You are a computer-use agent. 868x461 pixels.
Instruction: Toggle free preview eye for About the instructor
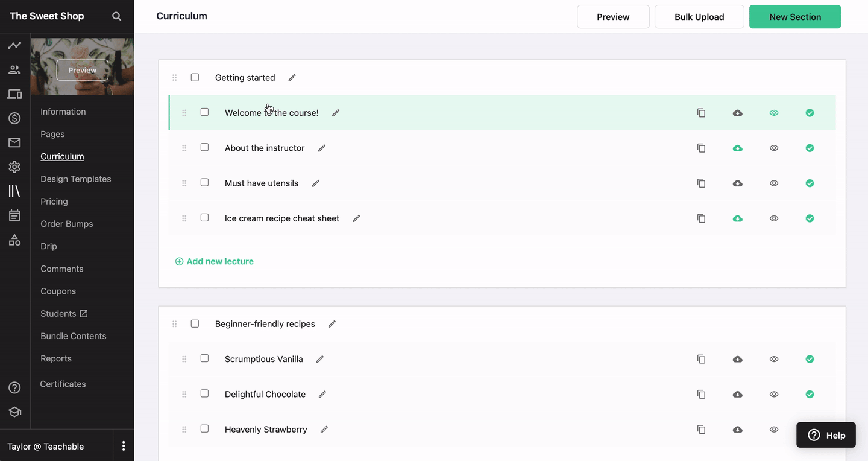[x=774, y=148]
